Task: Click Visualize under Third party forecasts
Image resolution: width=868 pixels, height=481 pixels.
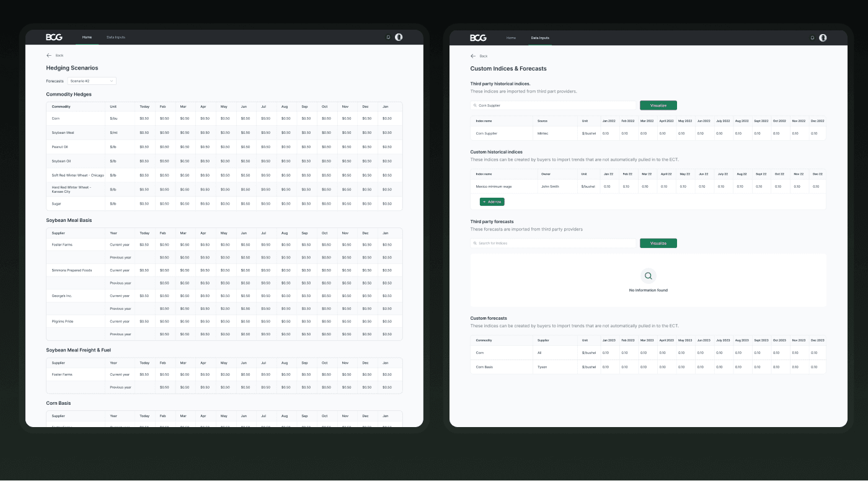Action: pyautogui.click(x=658, y=243)
